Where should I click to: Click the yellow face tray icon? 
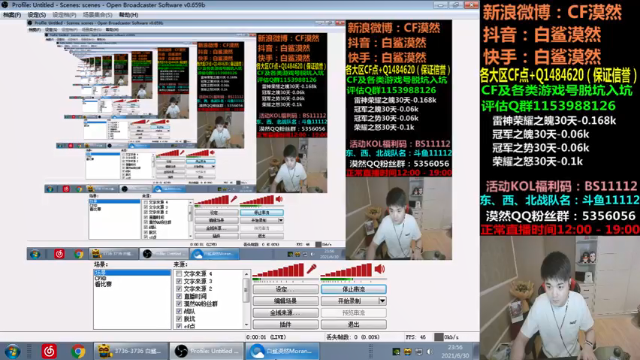[x=407, y=352]
